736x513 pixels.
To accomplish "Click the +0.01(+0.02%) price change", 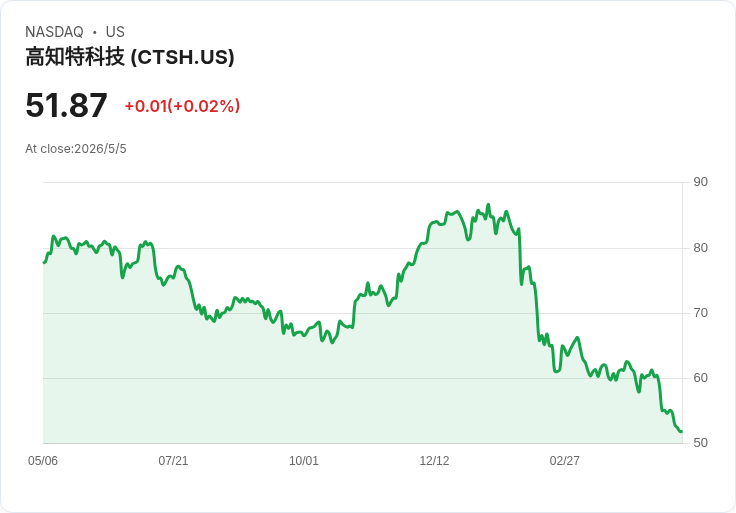I will [x=182, y=106].
